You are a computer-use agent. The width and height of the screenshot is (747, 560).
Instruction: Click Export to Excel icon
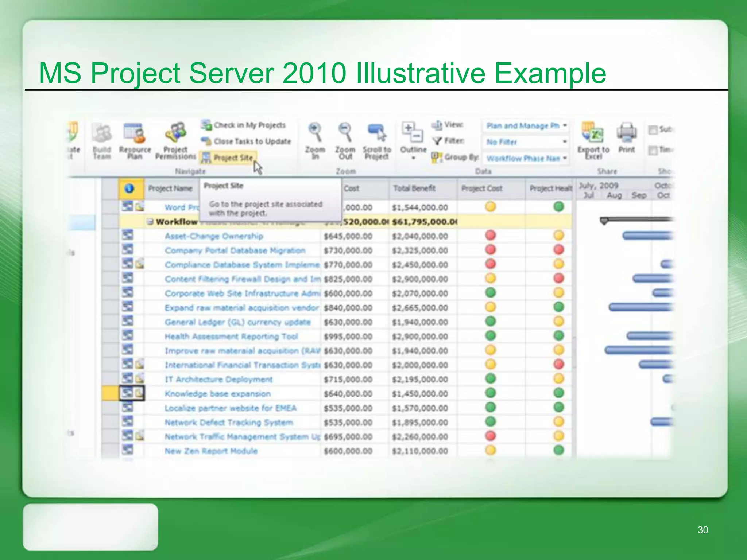[593, 133]
